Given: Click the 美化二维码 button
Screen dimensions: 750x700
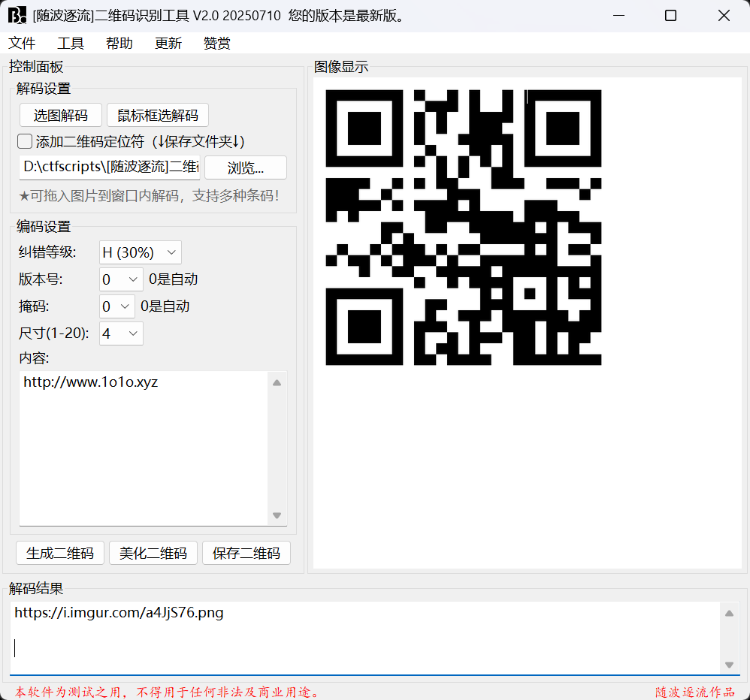Looking at the screenshot, I should coord(153,554).
